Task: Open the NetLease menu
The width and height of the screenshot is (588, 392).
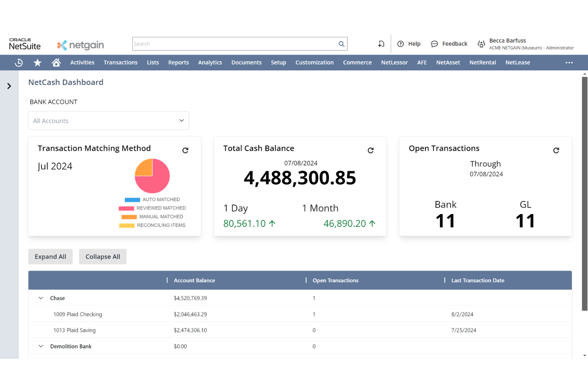Action: point(517,62)
